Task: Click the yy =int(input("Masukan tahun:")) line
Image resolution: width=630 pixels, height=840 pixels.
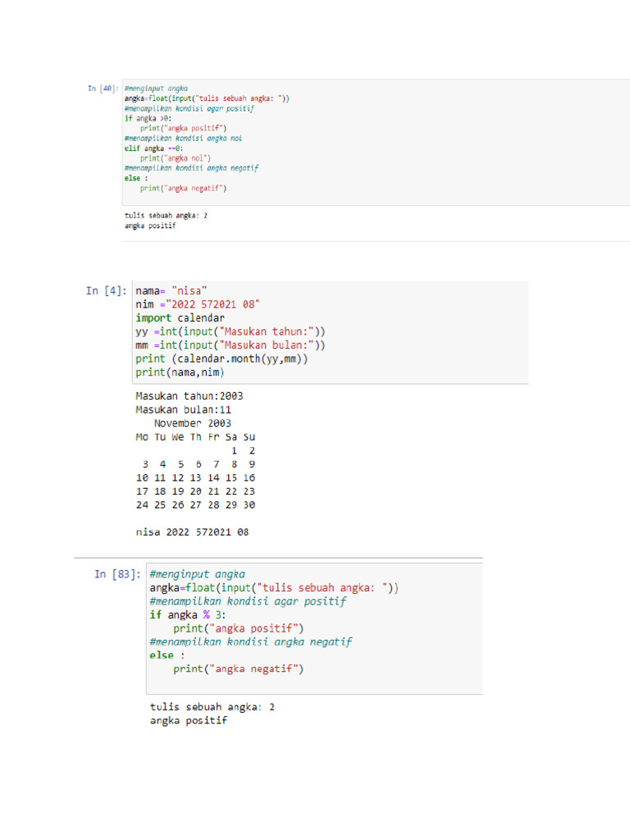Action: 231,331
